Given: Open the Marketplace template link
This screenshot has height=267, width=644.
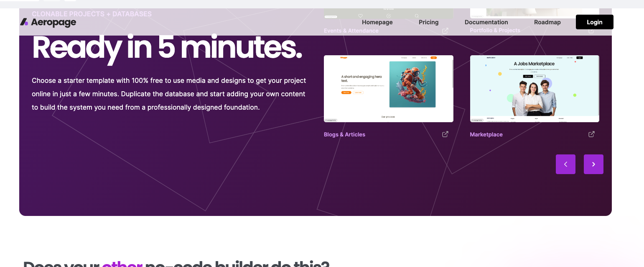Looking at the screenshot, I should (486, 134).
